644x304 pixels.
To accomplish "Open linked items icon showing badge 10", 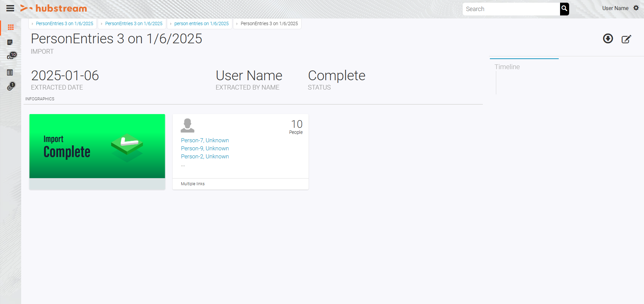I will point(10,56).
